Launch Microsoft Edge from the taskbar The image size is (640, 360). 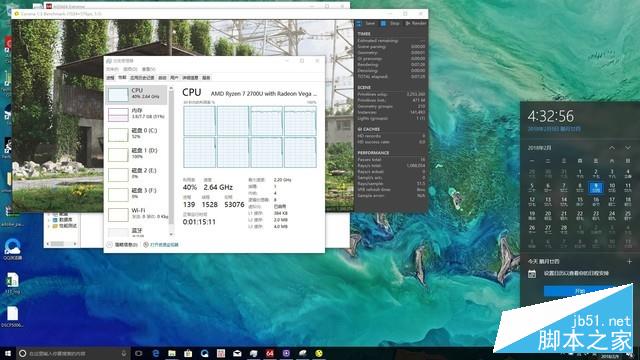point(156,353)
